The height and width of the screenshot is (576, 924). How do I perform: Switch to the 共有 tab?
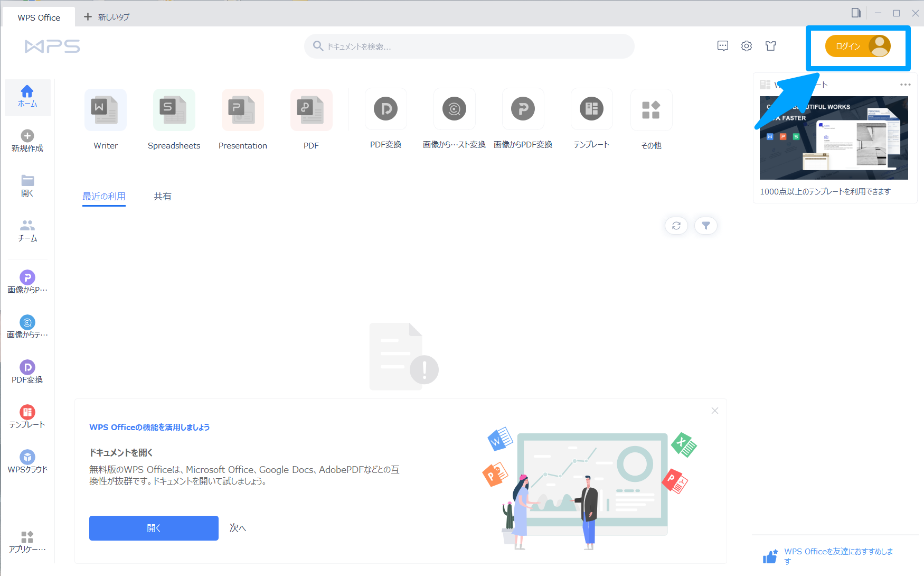click(163, 196)
